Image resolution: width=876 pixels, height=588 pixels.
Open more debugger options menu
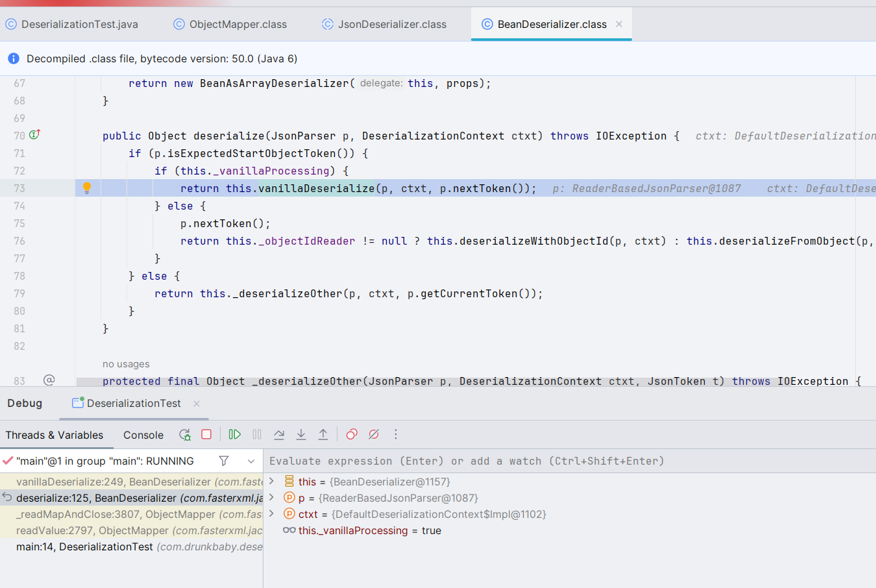[396, 435]
